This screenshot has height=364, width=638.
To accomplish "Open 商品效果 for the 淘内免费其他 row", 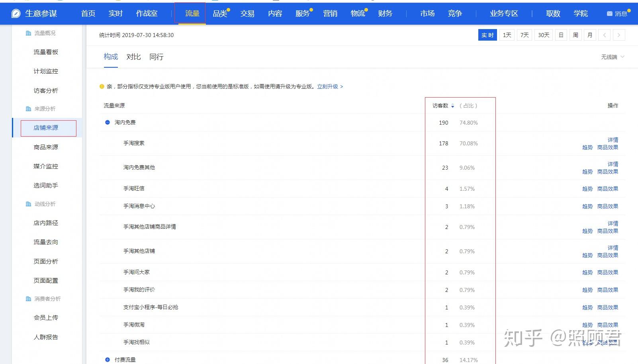I will coord(608,172).
